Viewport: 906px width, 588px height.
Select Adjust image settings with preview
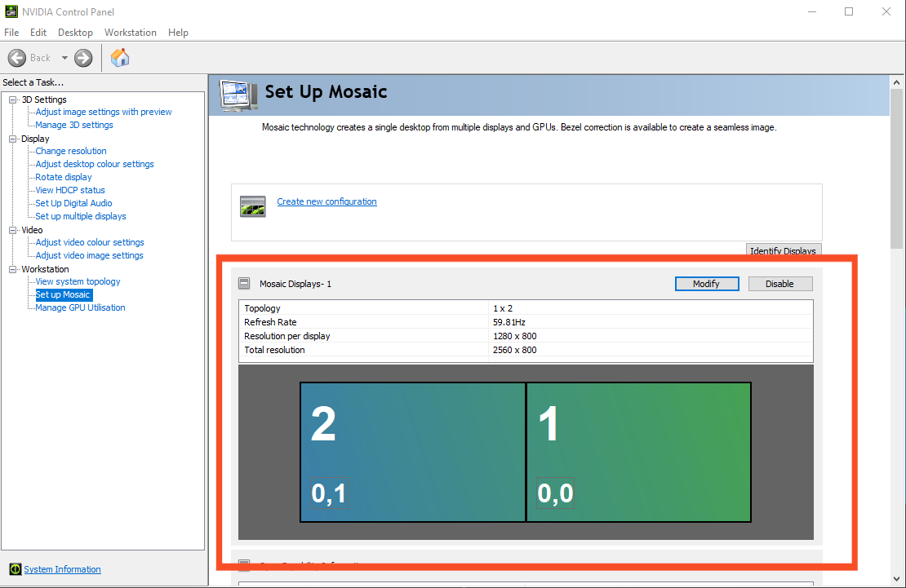[x=104, y=112]
